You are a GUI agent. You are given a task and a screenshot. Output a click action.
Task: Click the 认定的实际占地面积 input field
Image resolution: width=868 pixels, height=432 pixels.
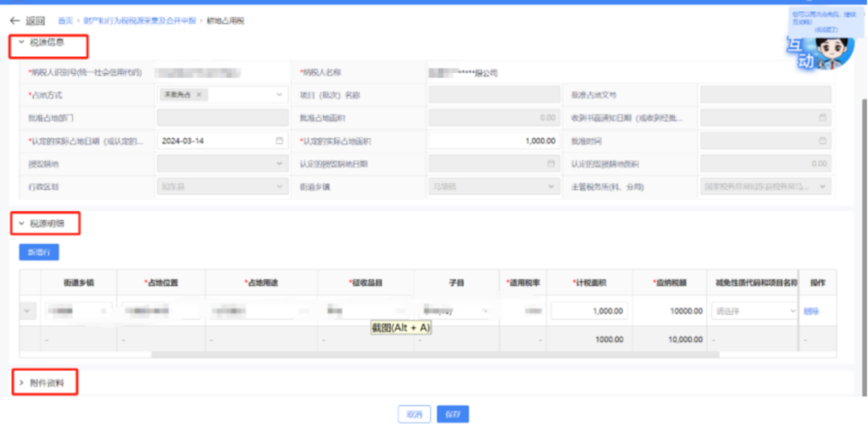tap(493, 141)
